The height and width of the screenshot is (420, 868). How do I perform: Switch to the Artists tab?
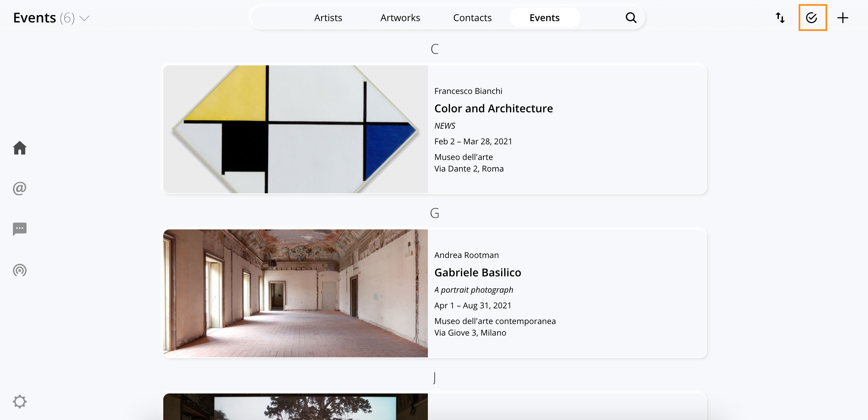point(328,18)
